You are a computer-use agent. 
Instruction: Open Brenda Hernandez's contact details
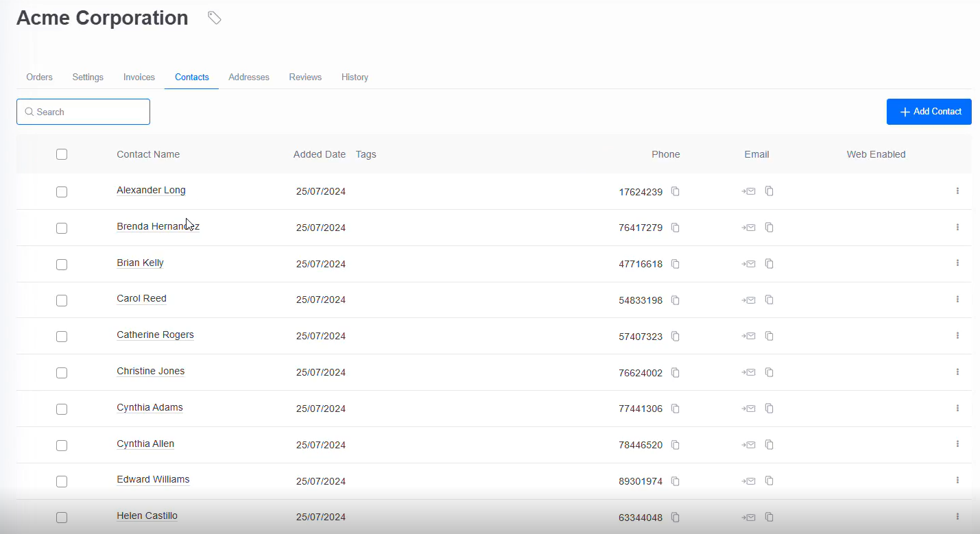pyautogui.click(x=158, y=226)
